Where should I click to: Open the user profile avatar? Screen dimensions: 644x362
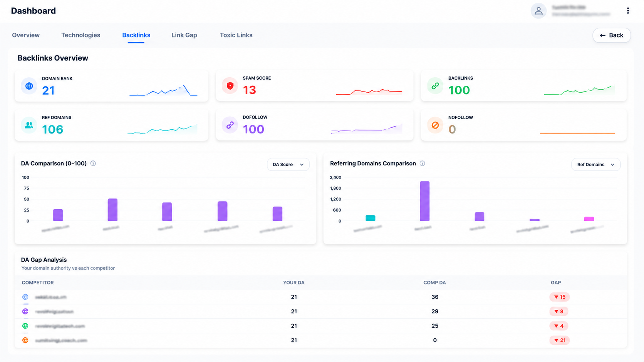[538, 11]
